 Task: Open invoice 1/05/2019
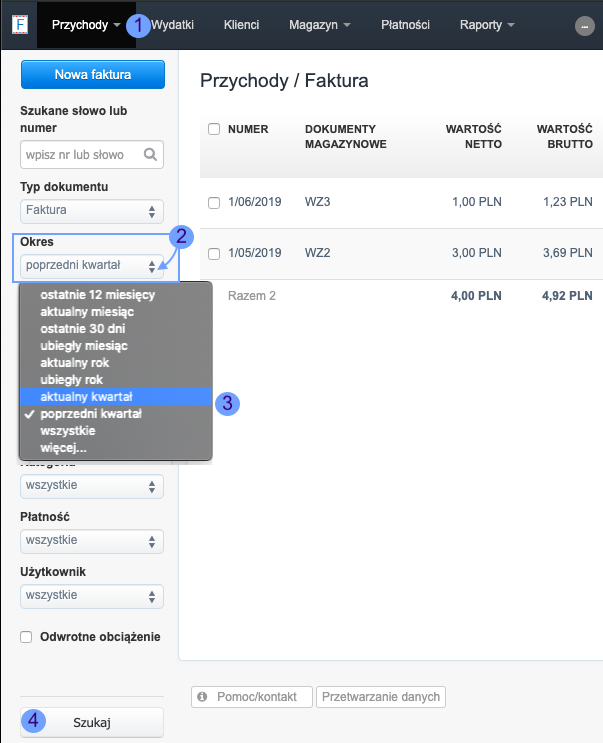255,253
